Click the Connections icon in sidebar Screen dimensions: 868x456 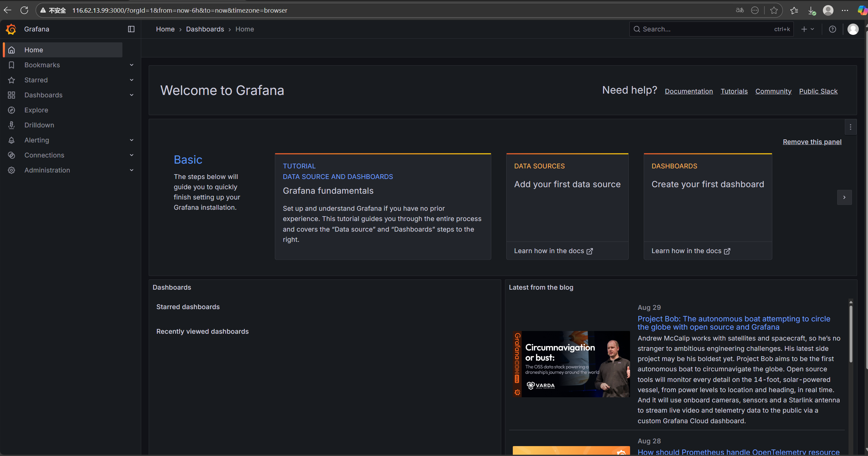point(12,155)
